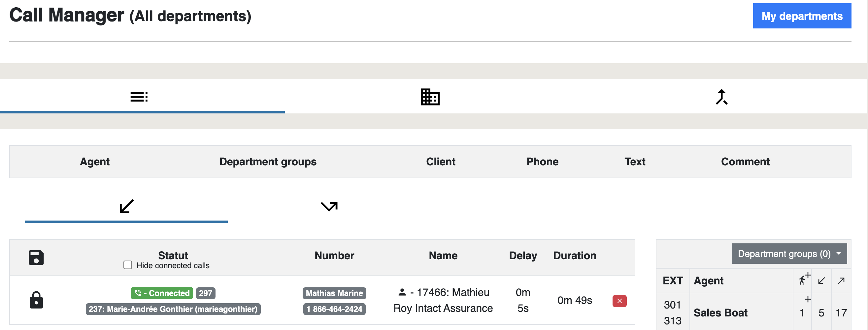
Task: Click the 1 866-464-2424 phone number badge
Action: coord(334,309)
